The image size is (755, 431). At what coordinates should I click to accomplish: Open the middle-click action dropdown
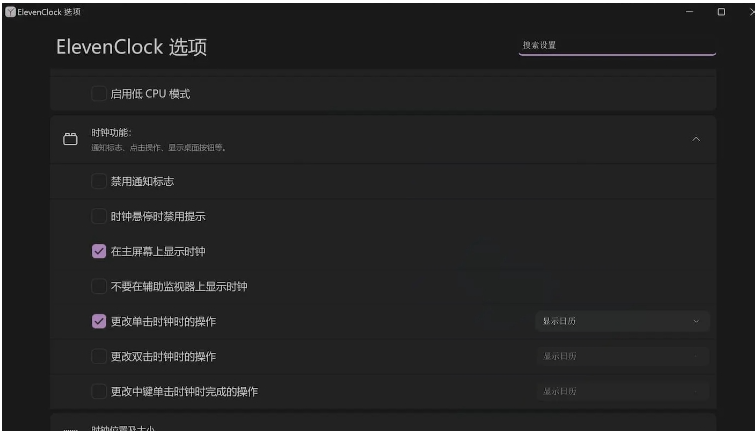click(622, 392)
